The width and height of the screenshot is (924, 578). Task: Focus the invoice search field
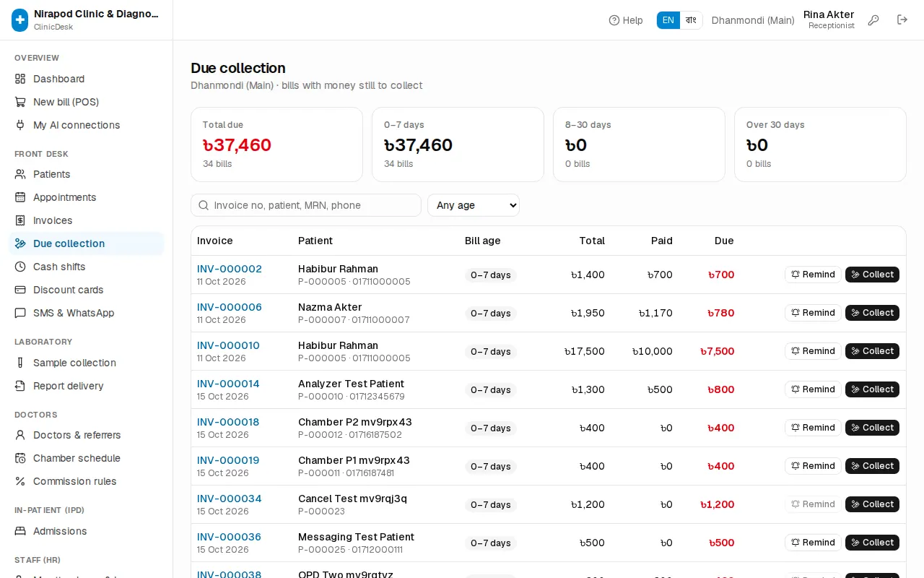[306, 205]
